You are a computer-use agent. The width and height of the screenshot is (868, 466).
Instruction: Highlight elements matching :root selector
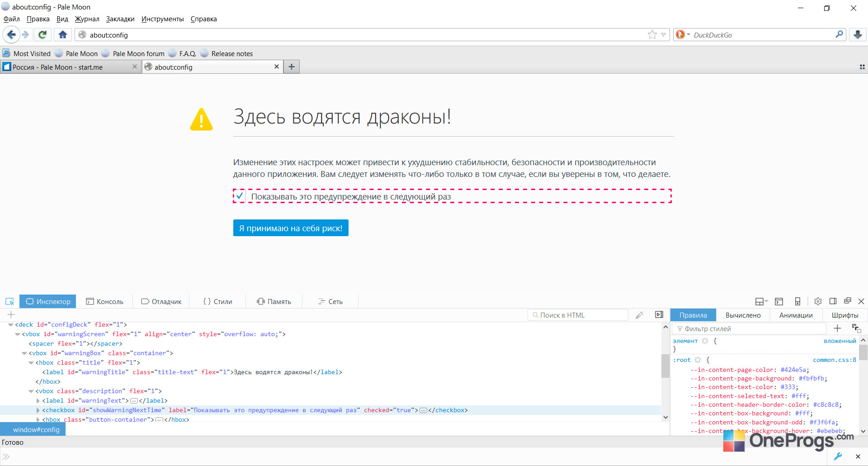point(698,360)
